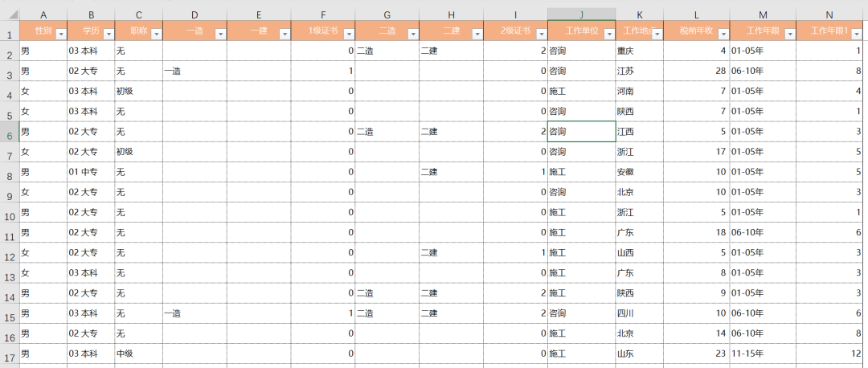
Task: Select column J header
Action: (581, 14)
